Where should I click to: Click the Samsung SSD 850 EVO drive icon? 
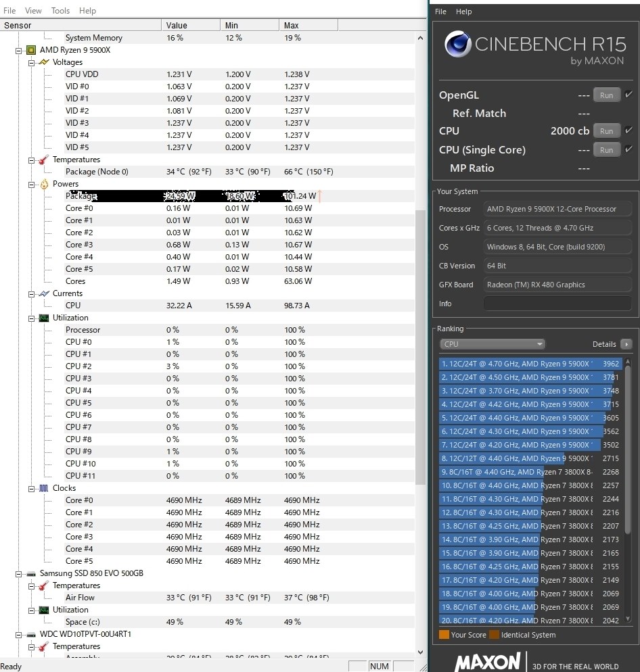click(31, 573)
